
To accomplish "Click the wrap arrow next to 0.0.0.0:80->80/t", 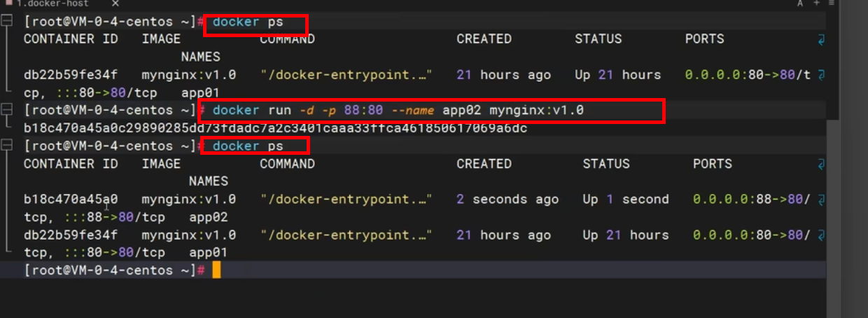I will [821, 75].
